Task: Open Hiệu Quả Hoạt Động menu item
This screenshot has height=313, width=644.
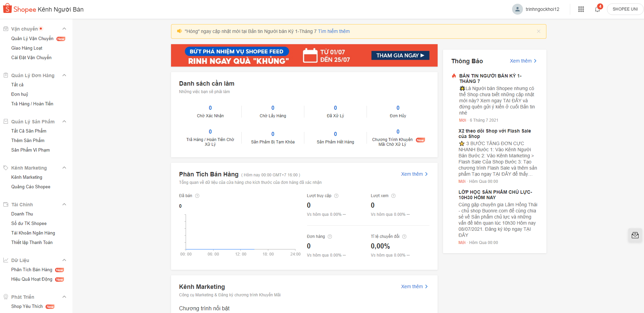Action: tap(32, 279)
